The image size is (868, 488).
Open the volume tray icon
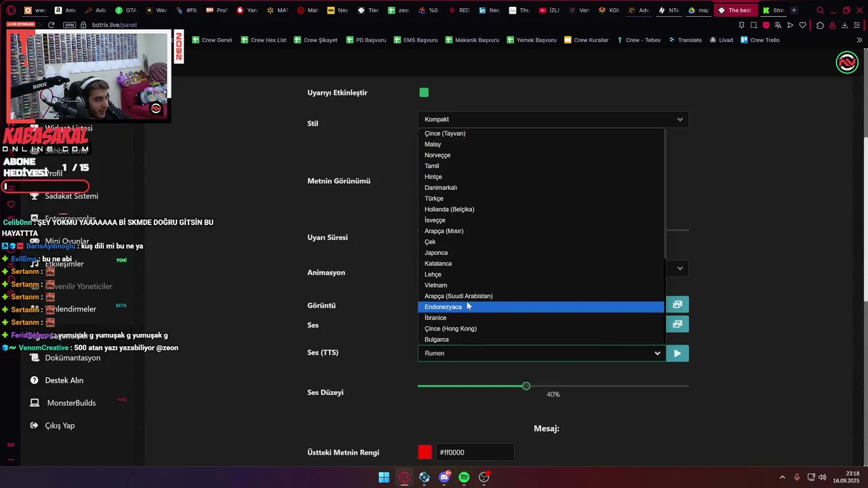[x=823, y=477]
